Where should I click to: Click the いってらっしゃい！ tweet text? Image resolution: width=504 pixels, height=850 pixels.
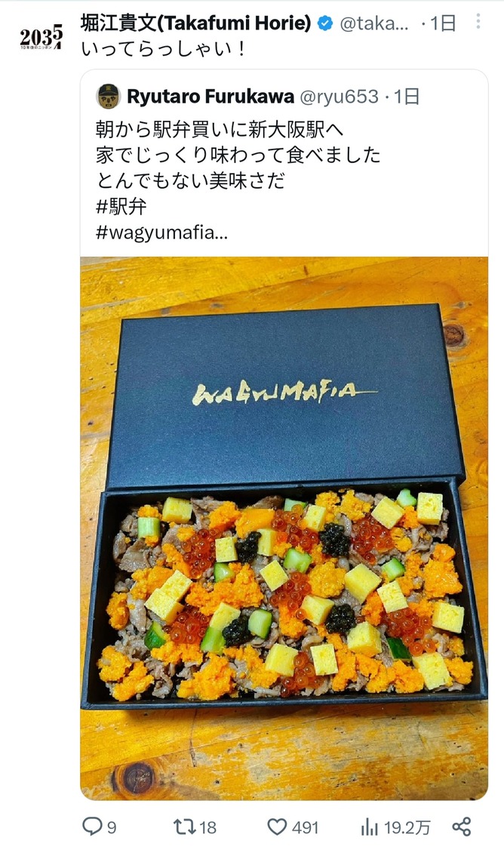point(164,49)
